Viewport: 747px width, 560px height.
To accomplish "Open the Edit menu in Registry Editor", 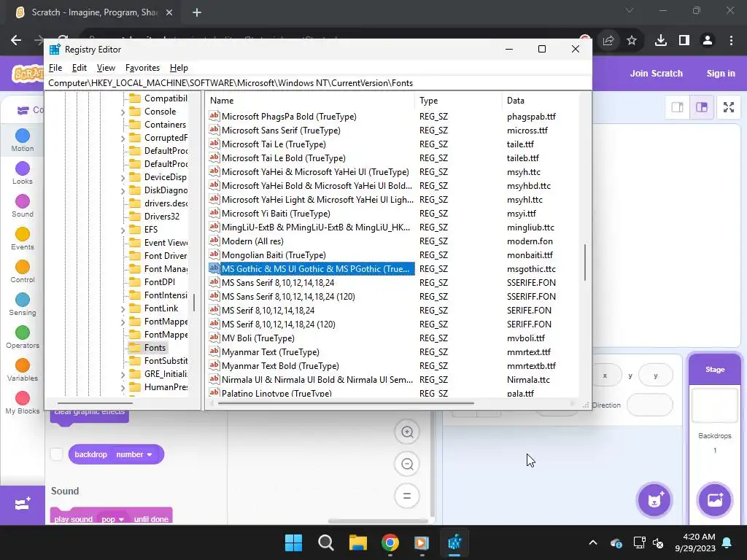I will point(79,68).
